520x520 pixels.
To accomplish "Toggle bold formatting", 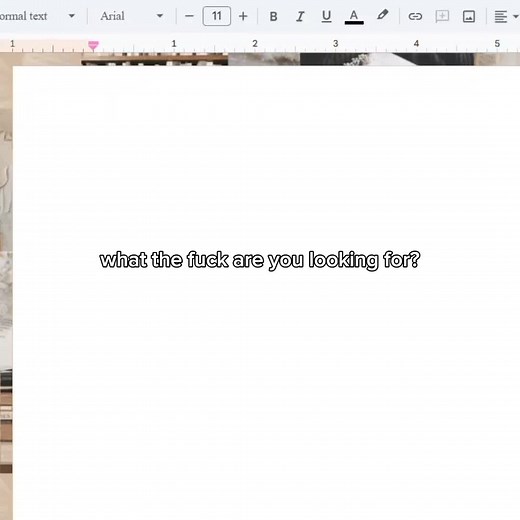I will pyautogui.click(x=273, y=16).
